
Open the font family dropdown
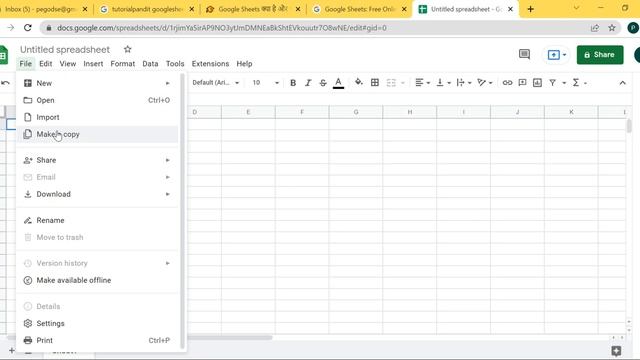(x=216, y=83)
